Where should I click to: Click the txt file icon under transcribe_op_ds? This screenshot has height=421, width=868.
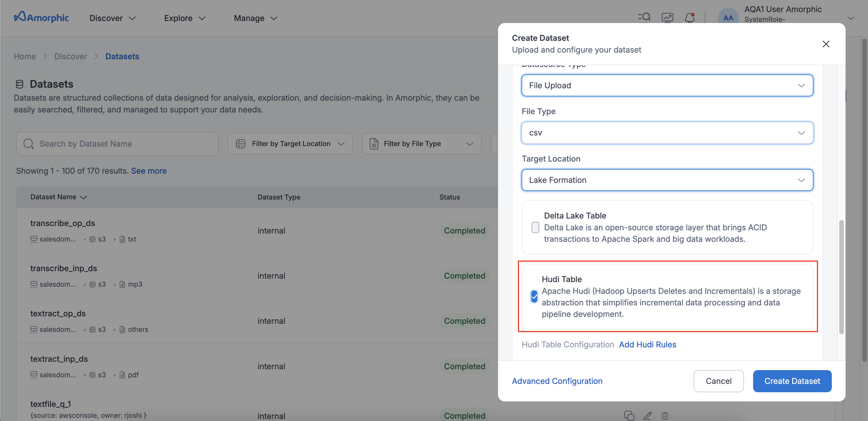pos(122,239)
